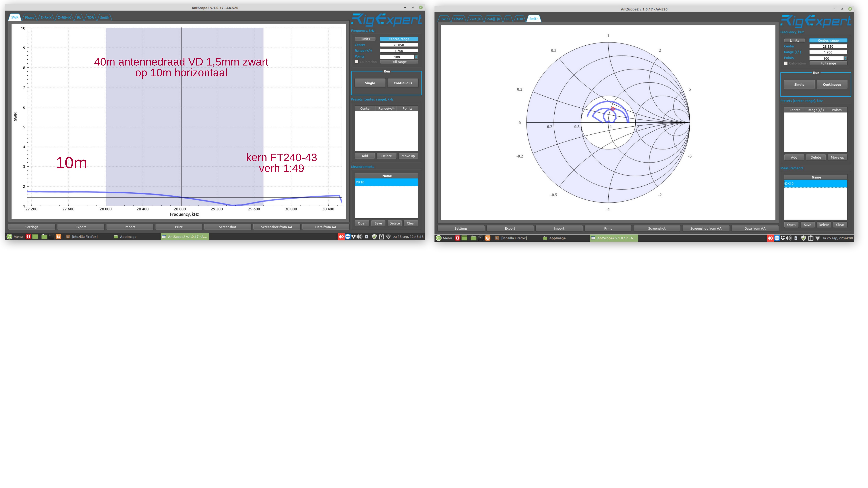
Task: Click shield update icon in right tray
Action: tap(803, 238)
